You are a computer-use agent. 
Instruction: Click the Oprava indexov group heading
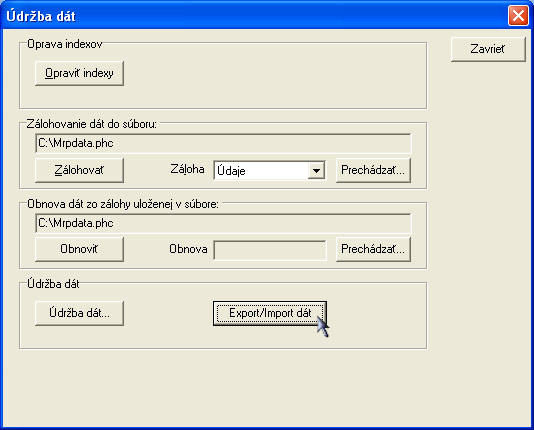(65, 44)
